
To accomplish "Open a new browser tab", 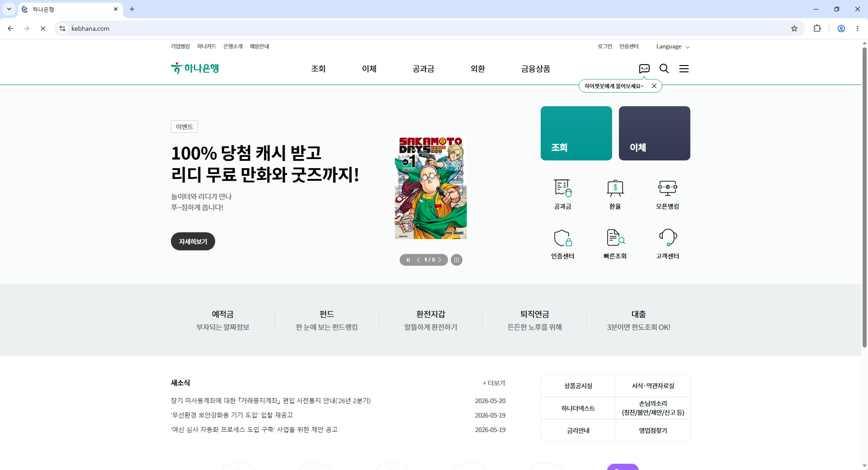I will pos(132,9).
